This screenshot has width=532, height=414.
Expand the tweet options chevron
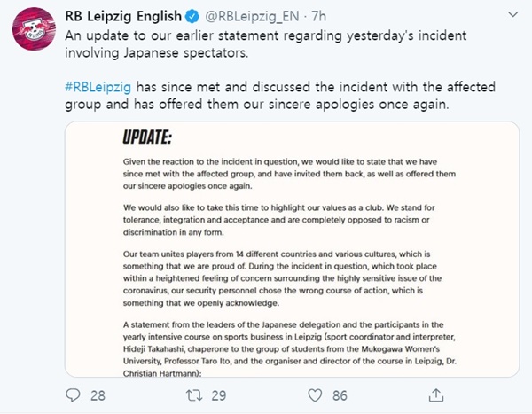point(512,14)
